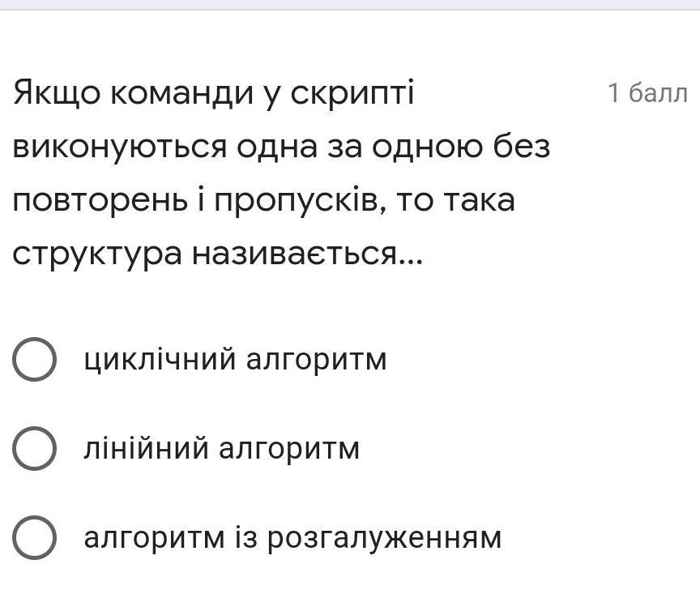This screenshot has height=611, width=700.
Task: Select the "циклічний алгоритм" radio button
Action: [35, 360]
